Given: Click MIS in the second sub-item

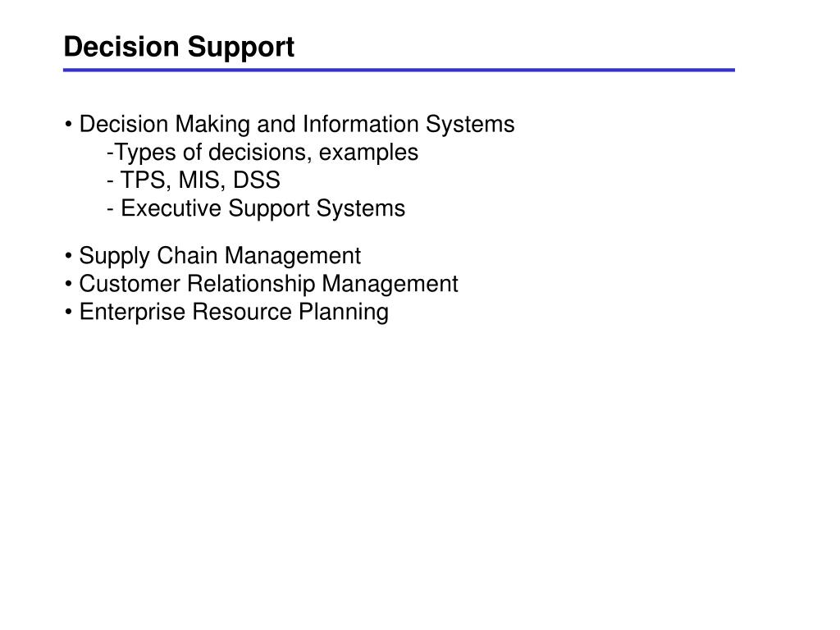Looking at the screenshot, I should coord(199,181).
